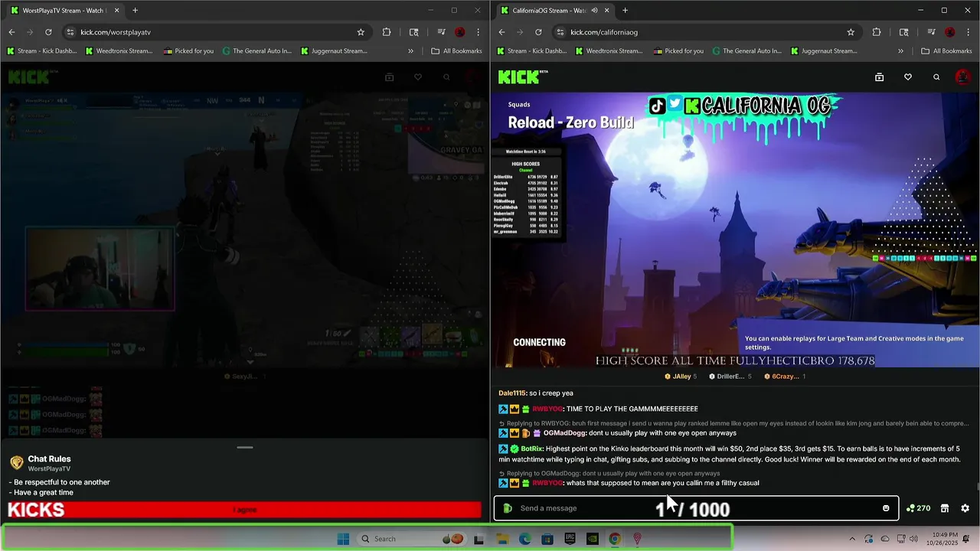Click the red I agree button for chat rules
The width and height of the screenshot is (980, 551).
pos(245,510)
